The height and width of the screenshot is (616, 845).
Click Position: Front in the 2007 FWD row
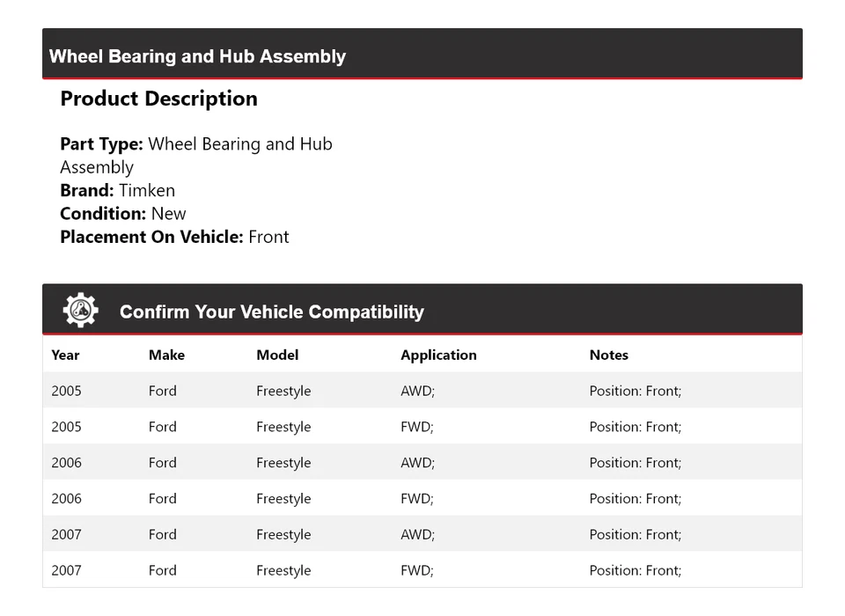tap(635, 571)
